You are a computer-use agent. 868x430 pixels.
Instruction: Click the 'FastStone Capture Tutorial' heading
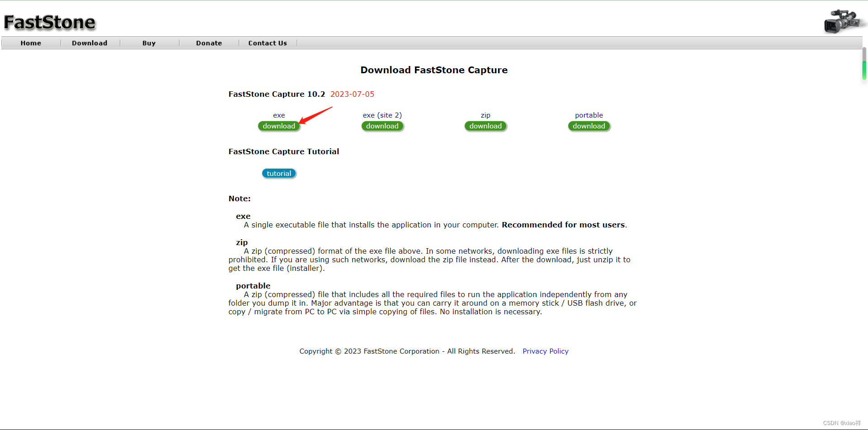click(284, 151)
